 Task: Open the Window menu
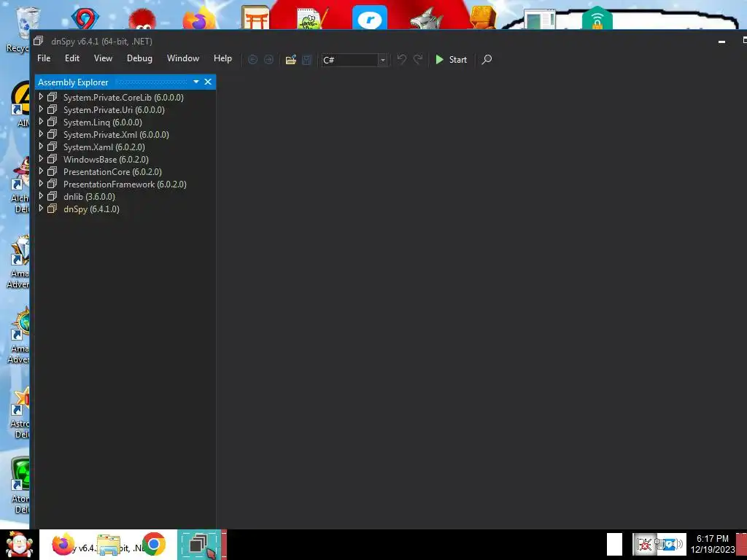coord(183,58)
